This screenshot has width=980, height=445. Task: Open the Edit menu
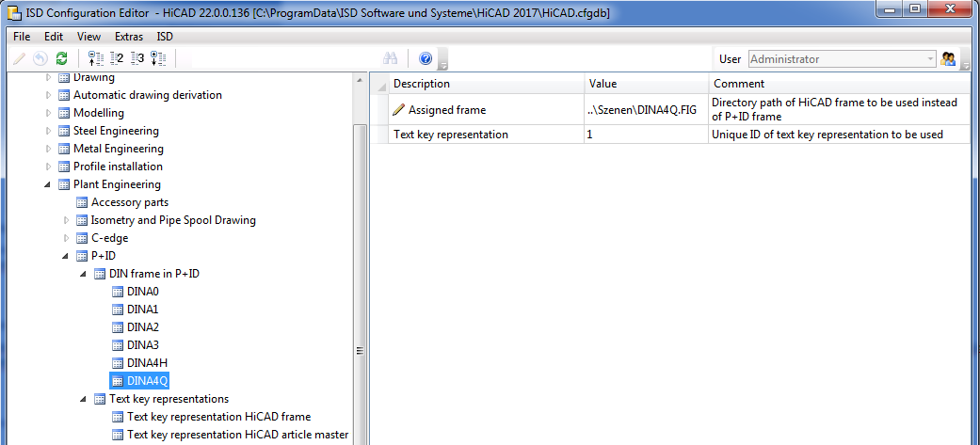(54, 37)
